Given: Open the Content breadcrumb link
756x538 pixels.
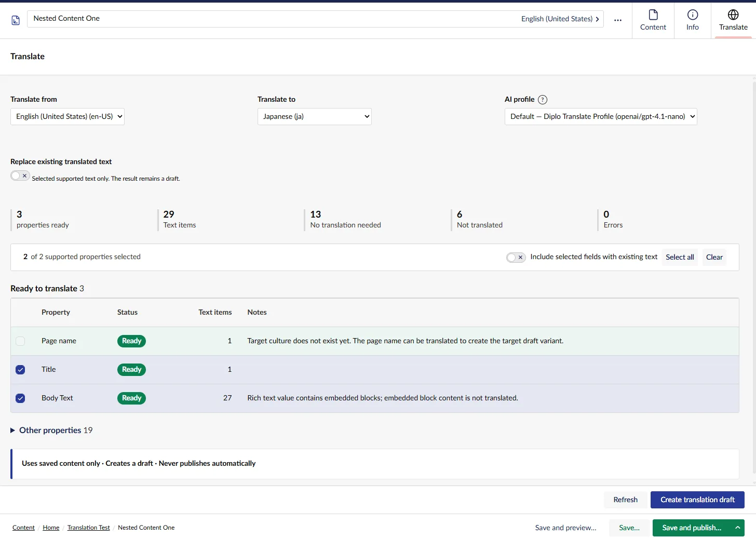Looking at the screenshot, I should click(23, 528).
